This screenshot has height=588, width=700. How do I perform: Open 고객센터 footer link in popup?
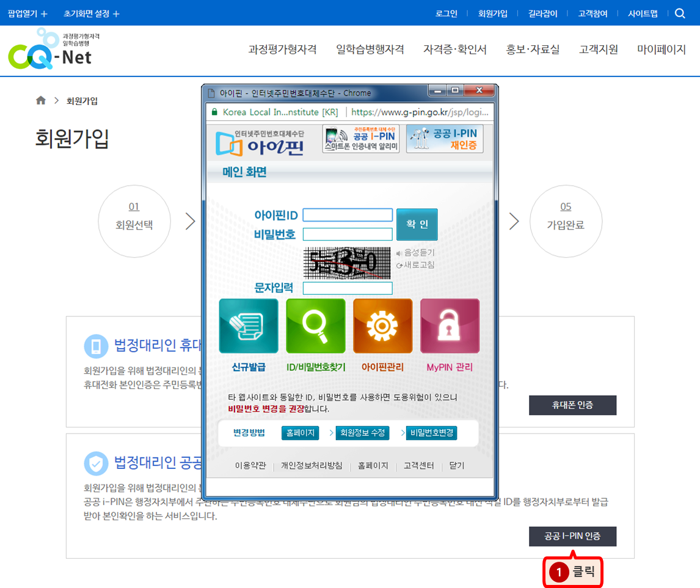pos(419,466)
